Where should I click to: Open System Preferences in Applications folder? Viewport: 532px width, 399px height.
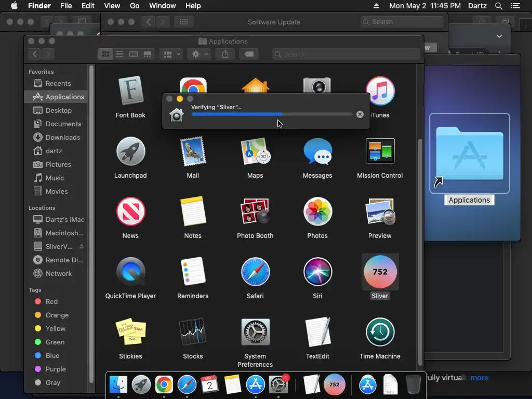pyautogui.click(x=255, y=332)
